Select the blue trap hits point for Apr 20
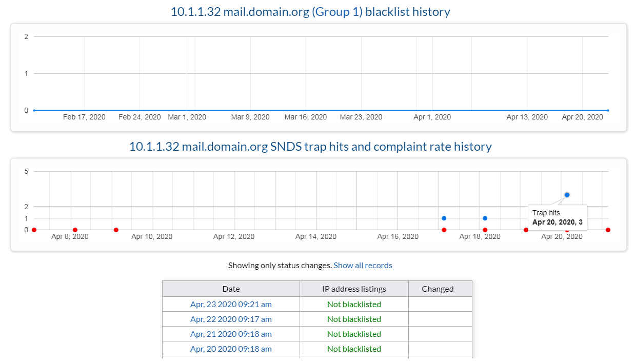This screenshot has height=364, width=635. [x=567, y=194]
